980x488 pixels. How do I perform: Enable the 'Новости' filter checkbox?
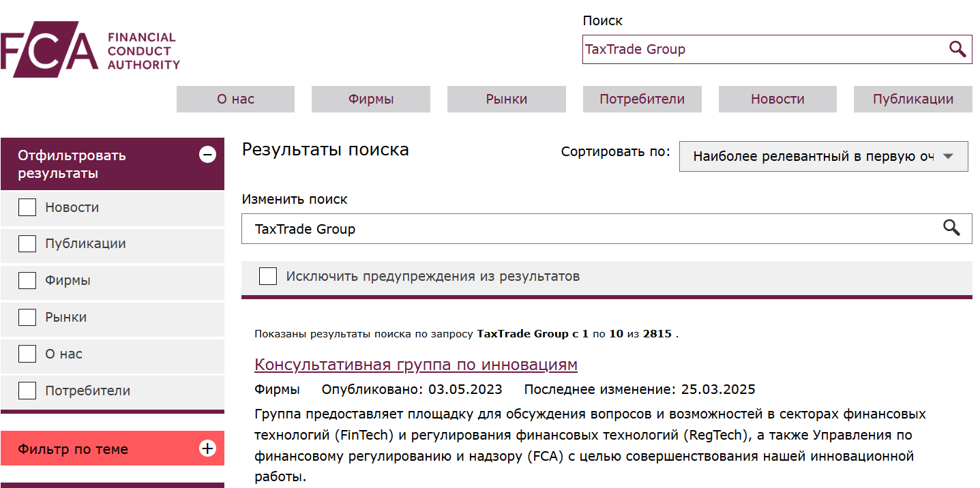click(27, 207)
